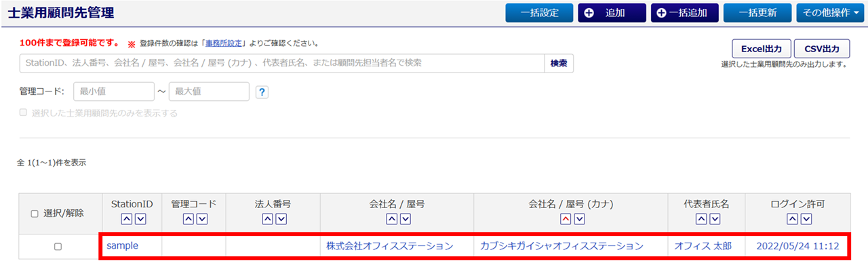
Task: Sort 代表者氏名 column ascending
Action: pos(701,219)
